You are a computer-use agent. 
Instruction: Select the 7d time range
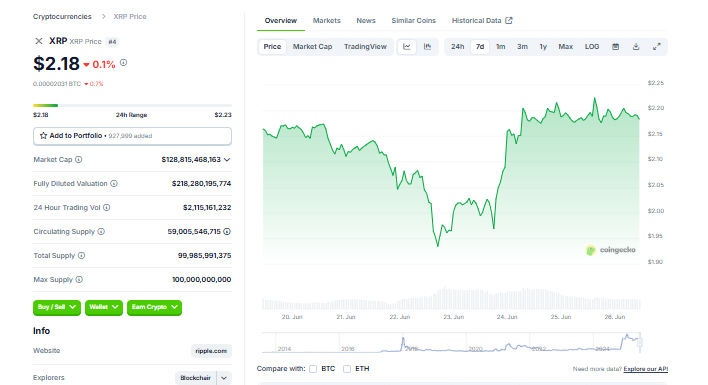pyautogui.click(x=480, y=46)
